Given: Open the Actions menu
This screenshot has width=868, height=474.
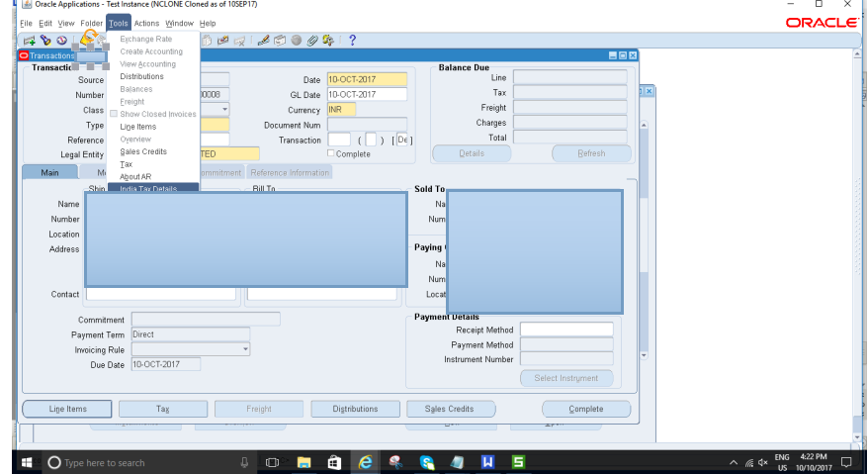Looking at the screenshot, I should [x=146, y=24].
